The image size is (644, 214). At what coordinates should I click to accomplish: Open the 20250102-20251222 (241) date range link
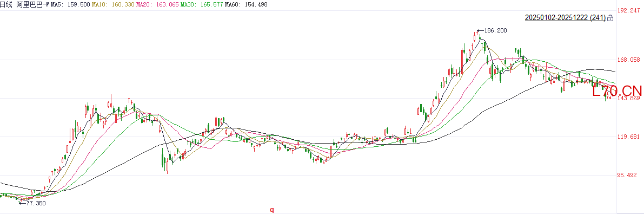click(x=565, y=18)
